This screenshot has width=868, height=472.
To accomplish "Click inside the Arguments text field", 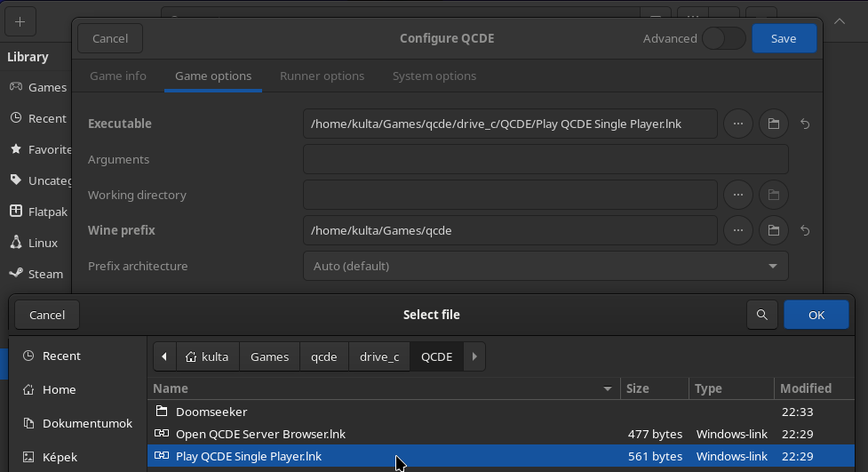I will [545, 159].
